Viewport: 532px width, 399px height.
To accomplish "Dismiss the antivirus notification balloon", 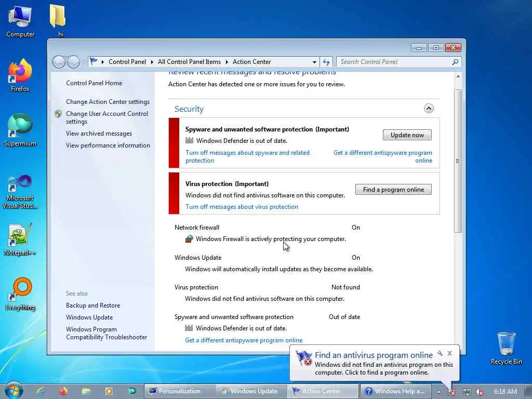I will (x=449, y=353).
